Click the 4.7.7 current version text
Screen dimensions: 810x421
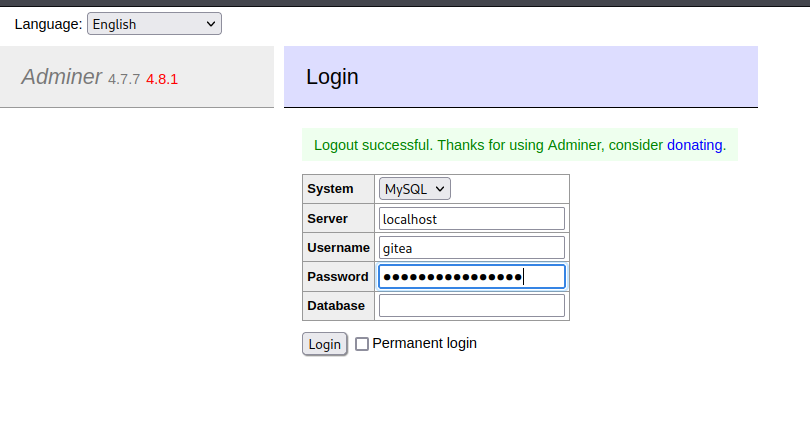click(x=125, y=78)
